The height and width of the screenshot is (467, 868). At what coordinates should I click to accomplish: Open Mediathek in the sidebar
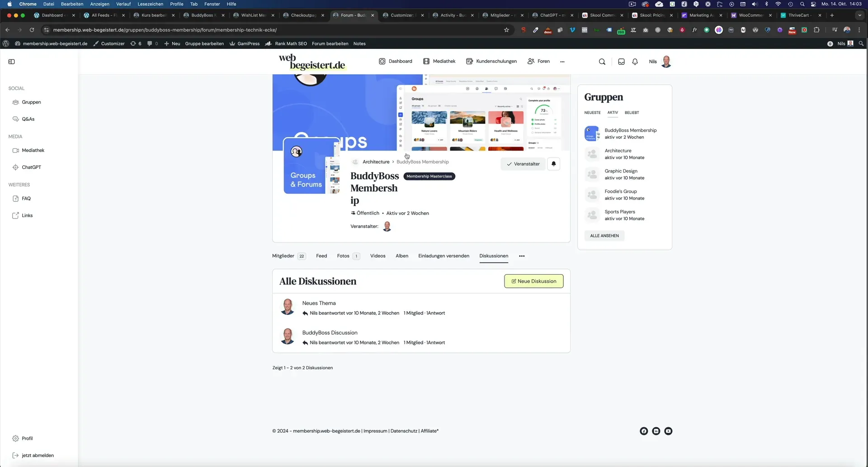click(x=33, y=150)
